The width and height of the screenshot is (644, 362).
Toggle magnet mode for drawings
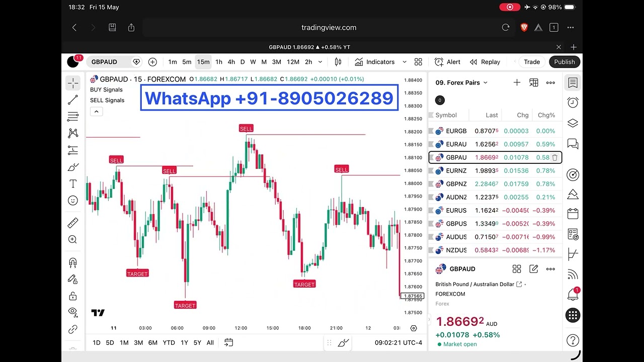click(73, 262)
